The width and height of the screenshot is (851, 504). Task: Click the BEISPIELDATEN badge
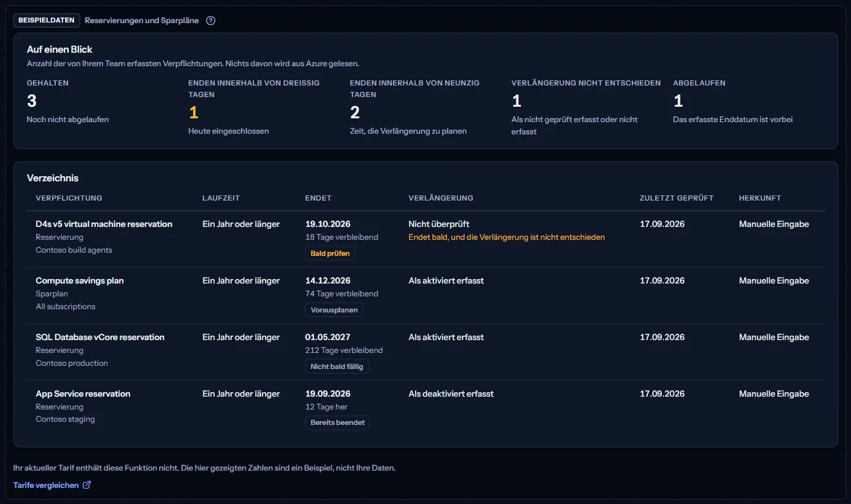[47, 21]
